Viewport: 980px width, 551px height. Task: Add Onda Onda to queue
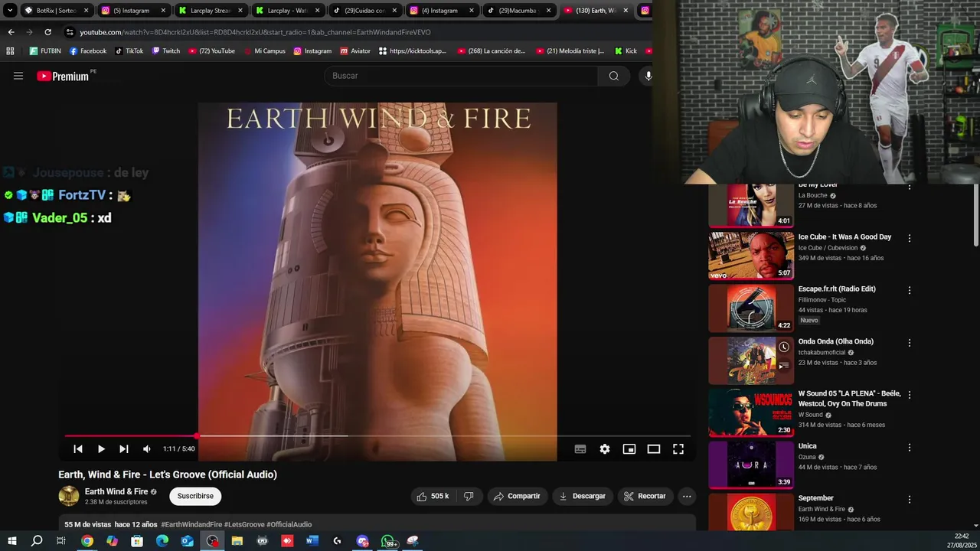783,366
